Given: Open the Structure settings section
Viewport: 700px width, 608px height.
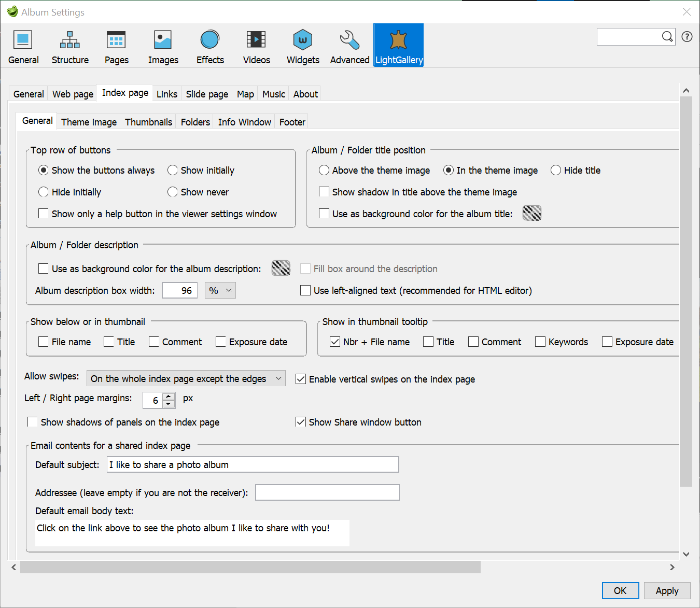Looking at the screenshot, I should click(x=70, y=46).
